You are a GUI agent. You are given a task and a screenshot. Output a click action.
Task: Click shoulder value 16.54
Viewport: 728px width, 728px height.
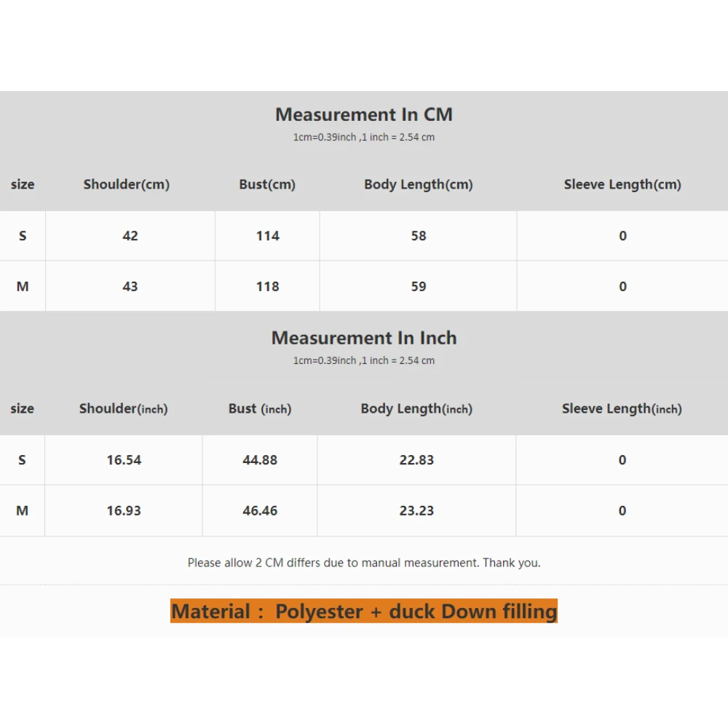pyautogui.click(x=124, y=460)
